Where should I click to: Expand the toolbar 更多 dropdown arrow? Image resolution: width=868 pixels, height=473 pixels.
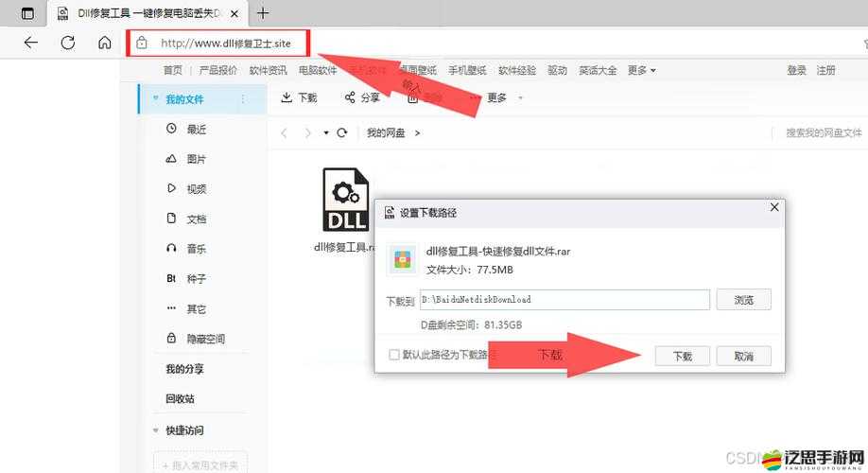pos(520,98)
